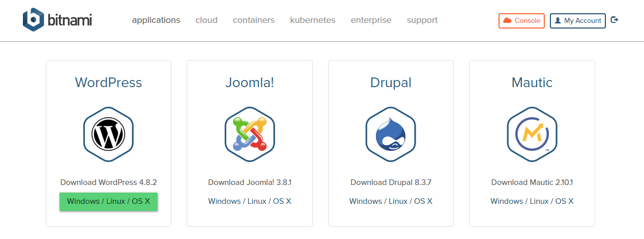Viewport: 644px width, 239px height.
Task: Click the WordPress card title
Action: (108, 83)
